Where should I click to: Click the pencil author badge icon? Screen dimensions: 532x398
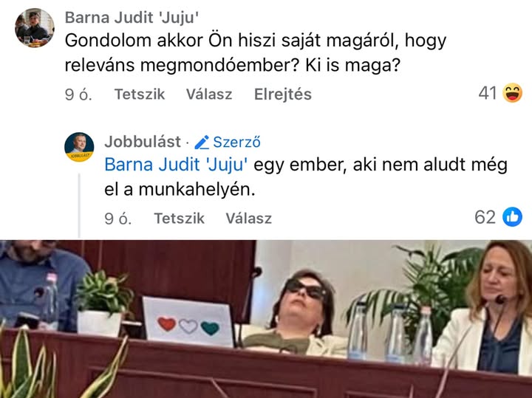202,142
